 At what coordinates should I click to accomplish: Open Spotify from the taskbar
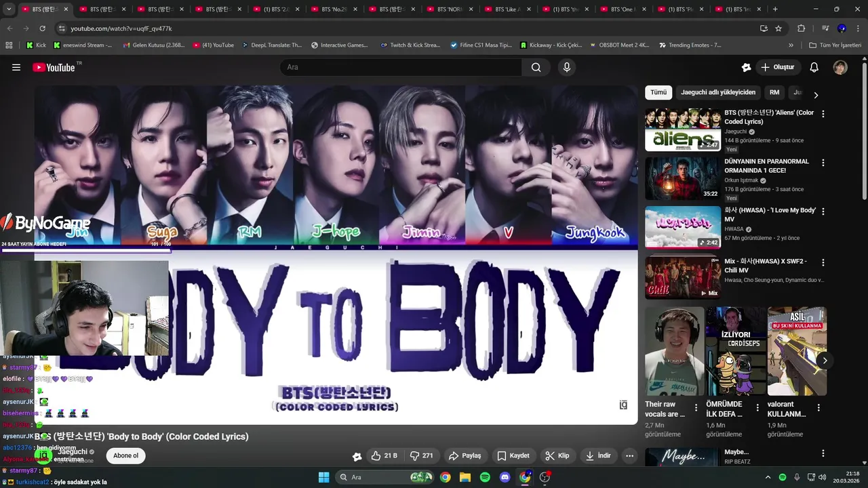(485, 477)
